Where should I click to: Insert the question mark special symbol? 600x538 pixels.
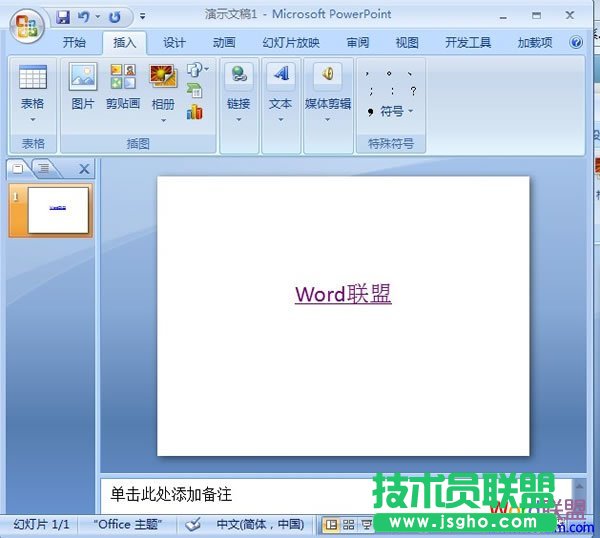pyautogui.click(x=413, y=91)
